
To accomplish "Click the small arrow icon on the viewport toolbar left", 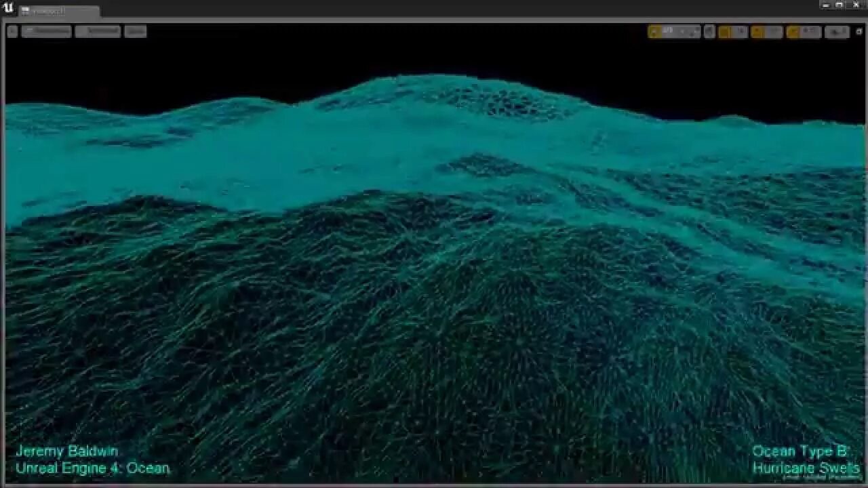I will 12,31.
